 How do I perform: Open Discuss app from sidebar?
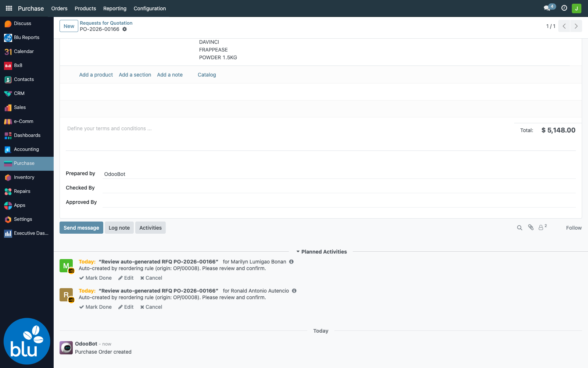[x=27, y=24]
